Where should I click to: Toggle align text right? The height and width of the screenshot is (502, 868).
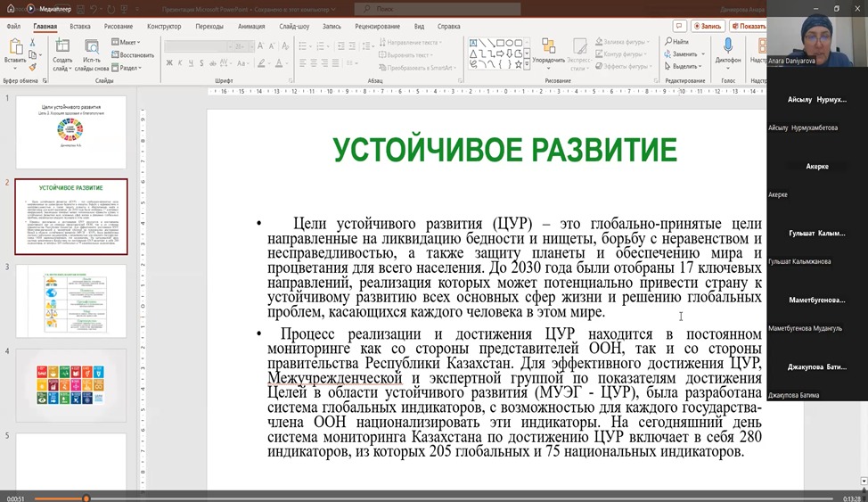click(325, 63)
